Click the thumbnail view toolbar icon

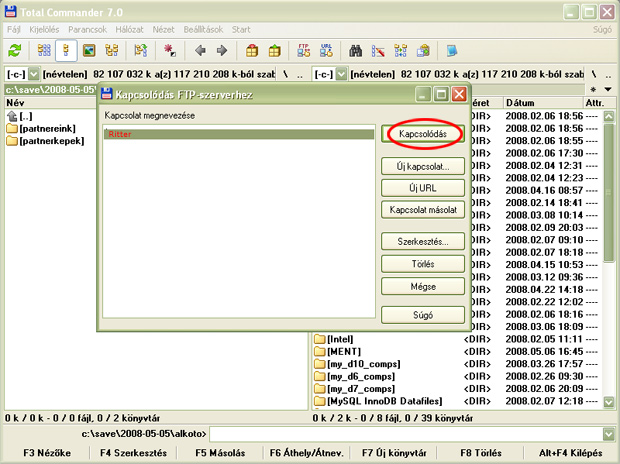[89, 50]
